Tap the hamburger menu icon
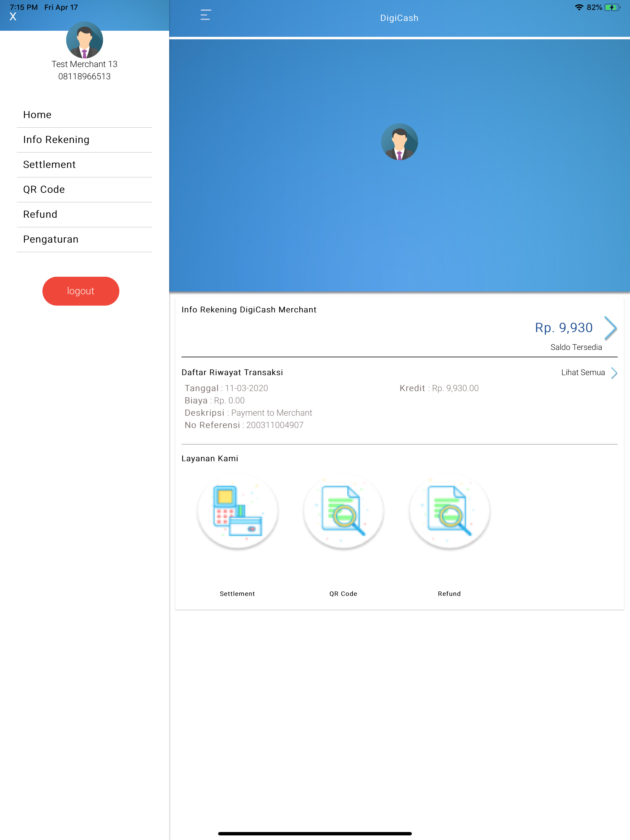Screen dimensions: 630x840 205,15
